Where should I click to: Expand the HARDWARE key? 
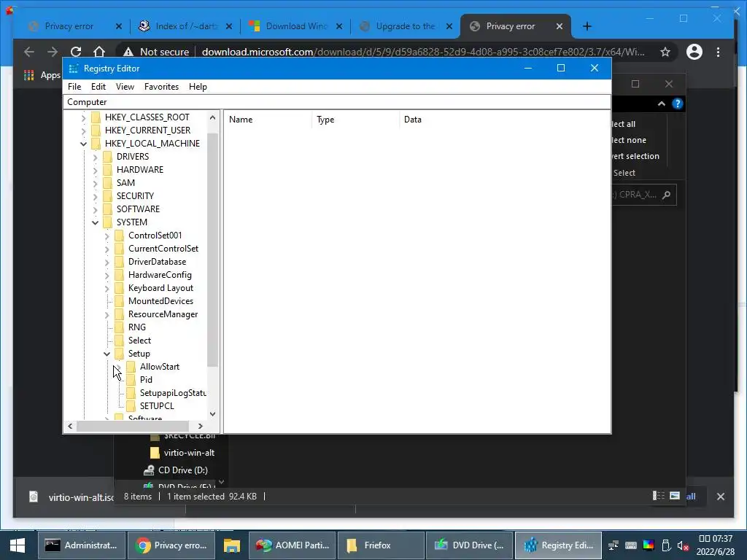pyautogui.click(x=95, y=170)
